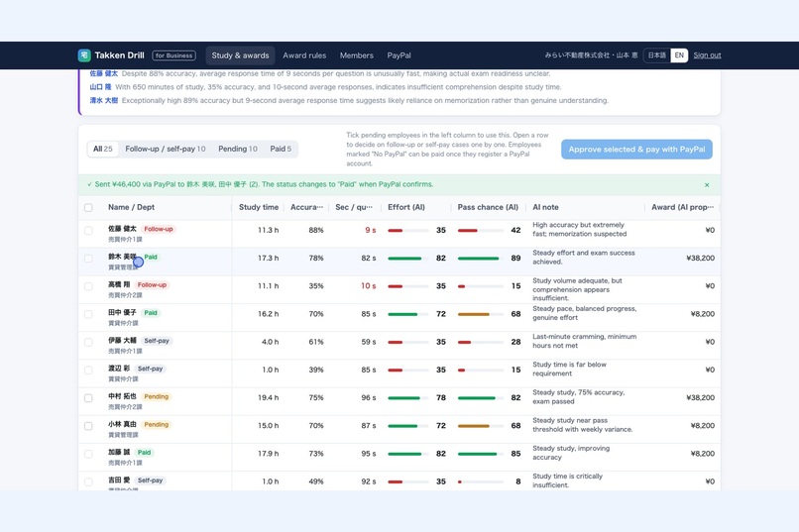Click the Follow-up badge of 高橋 翔

pos(152,285)
